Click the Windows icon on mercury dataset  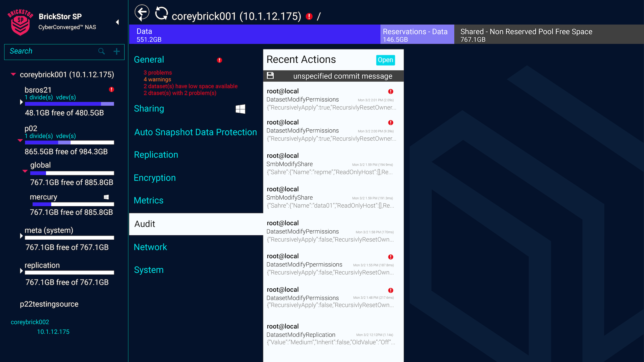(106, 197)
